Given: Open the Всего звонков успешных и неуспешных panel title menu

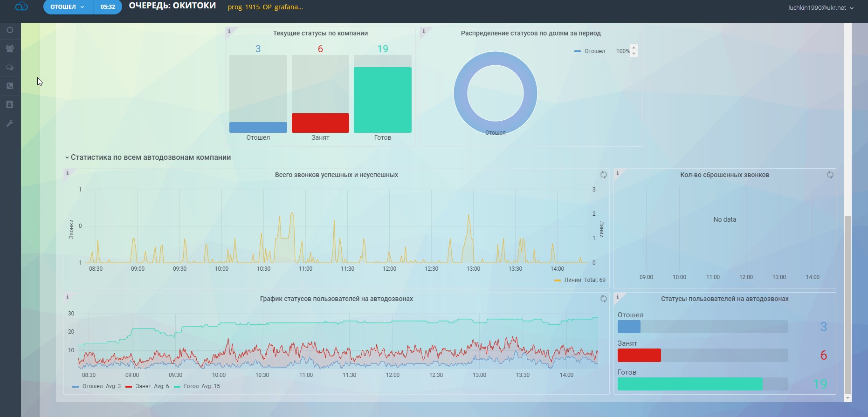Looking at the screenshot, I should (336, 175).
